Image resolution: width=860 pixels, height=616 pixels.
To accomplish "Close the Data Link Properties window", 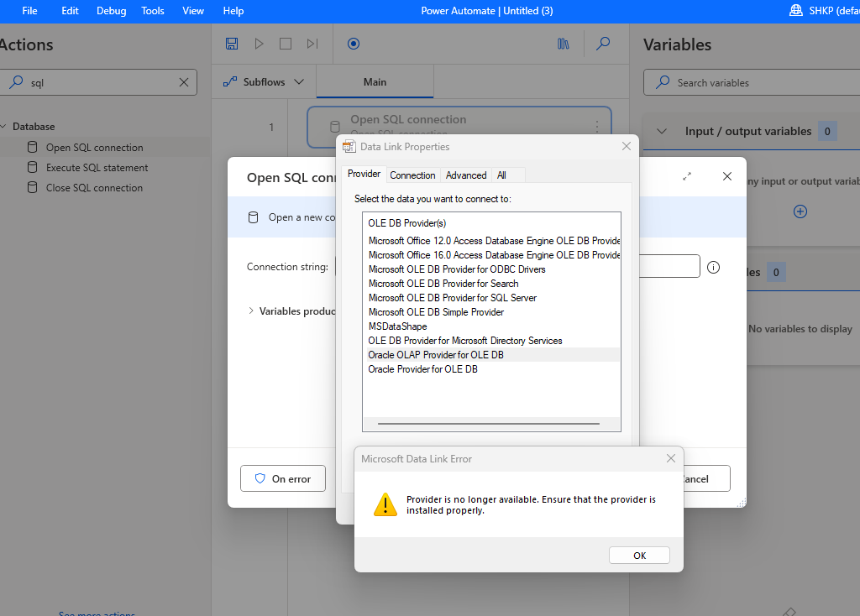I will (x=627, y=146).
